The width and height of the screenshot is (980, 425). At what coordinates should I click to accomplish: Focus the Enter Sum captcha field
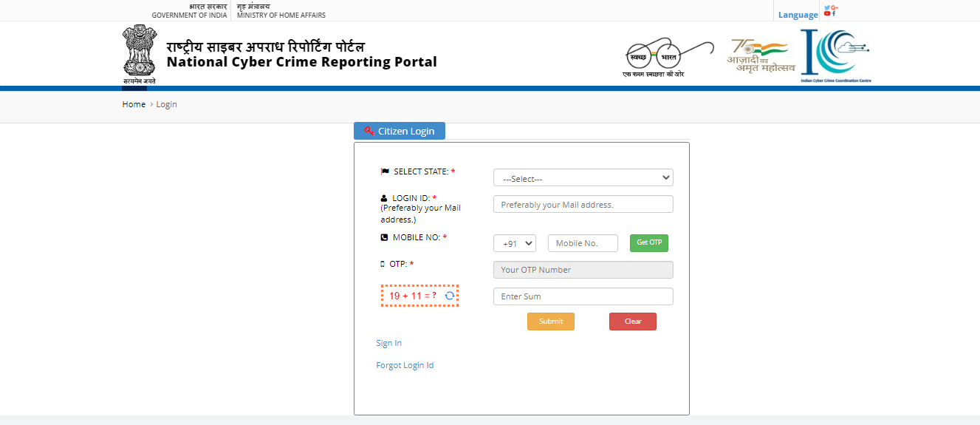583,296
